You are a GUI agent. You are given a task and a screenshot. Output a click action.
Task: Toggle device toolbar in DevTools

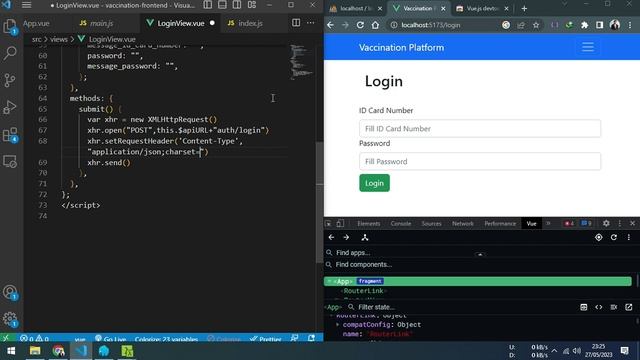[340, 223]
